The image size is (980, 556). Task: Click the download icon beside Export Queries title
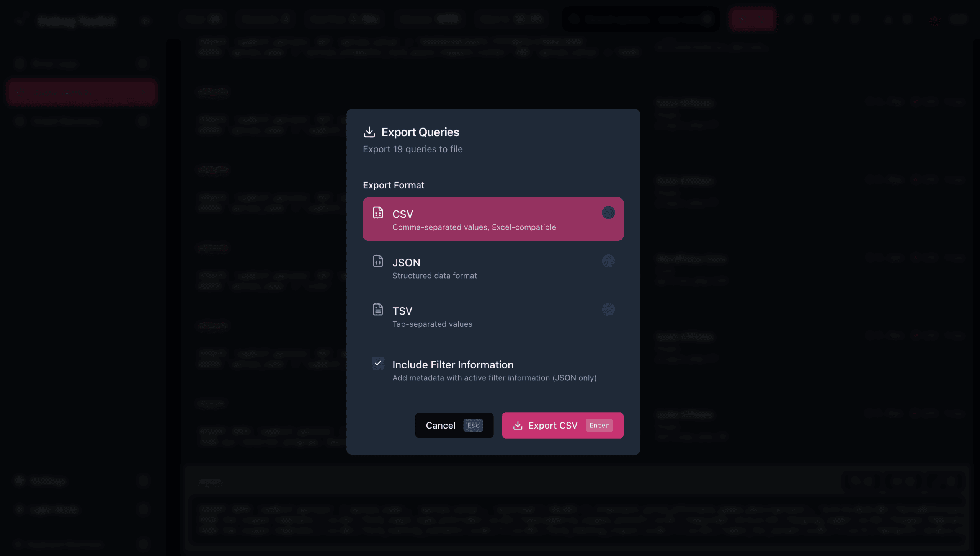(369, 132)
